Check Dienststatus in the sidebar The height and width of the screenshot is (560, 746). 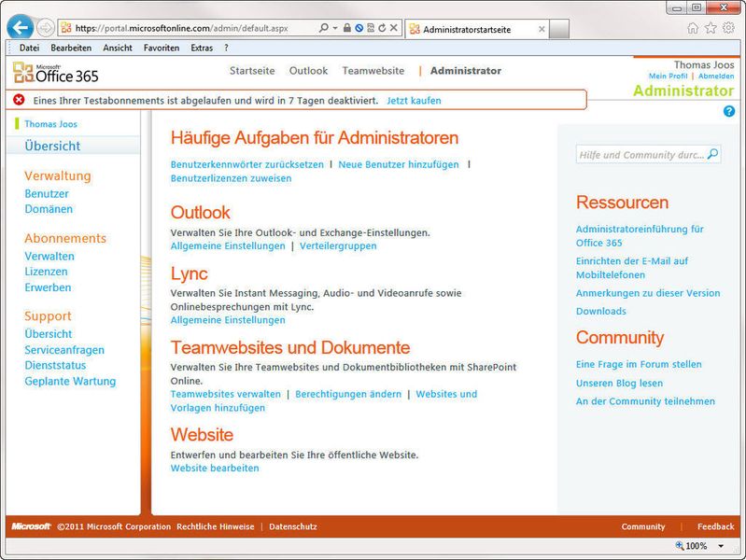pyautogui.click(x=55, y=366)
